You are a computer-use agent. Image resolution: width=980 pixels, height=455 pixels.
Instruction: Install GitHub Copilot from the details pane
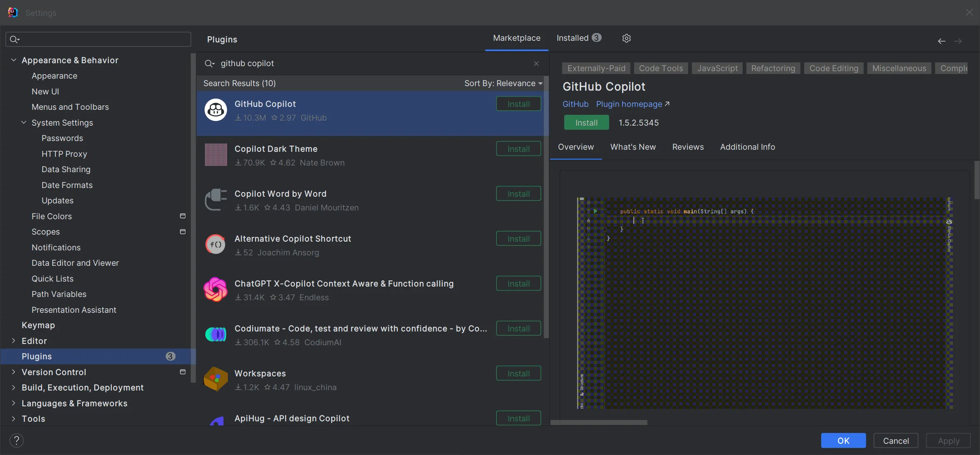[586, 123]
